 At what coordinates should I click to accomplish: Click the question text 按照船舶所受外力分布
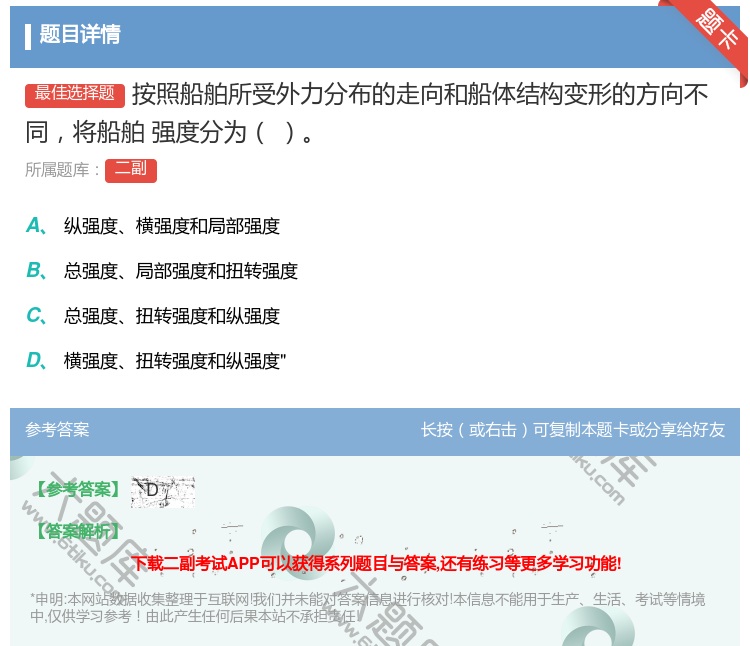pyautogui.click(x=367, y=113)
